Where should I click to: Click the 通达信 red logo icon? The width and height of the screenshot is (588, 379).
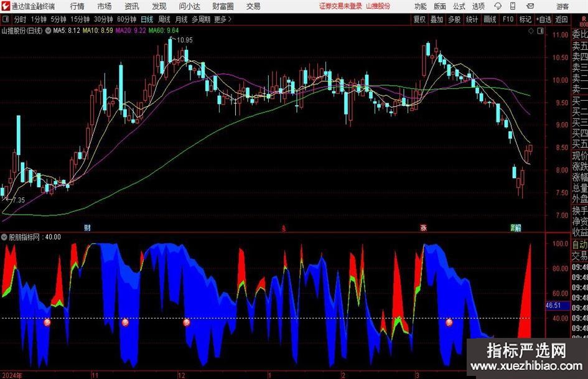(6, 6)
